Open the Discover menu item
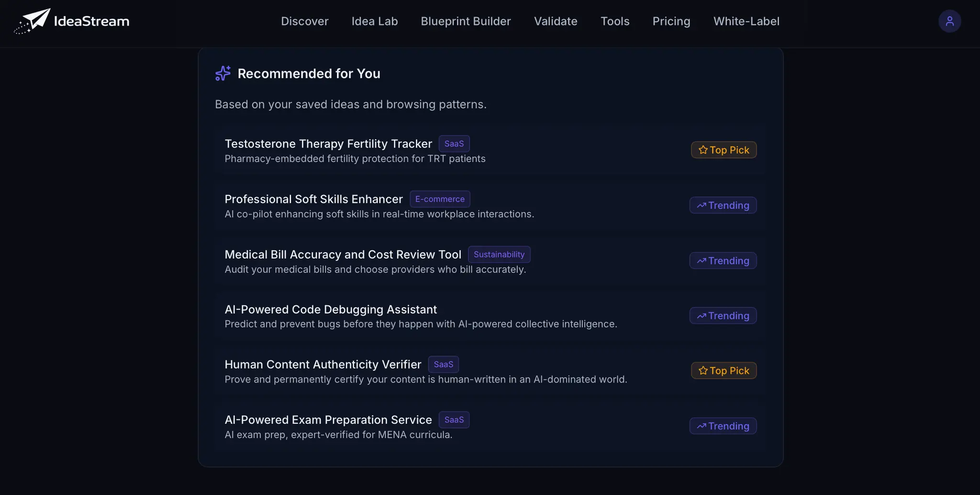980x495 pixels. (305, 21)
